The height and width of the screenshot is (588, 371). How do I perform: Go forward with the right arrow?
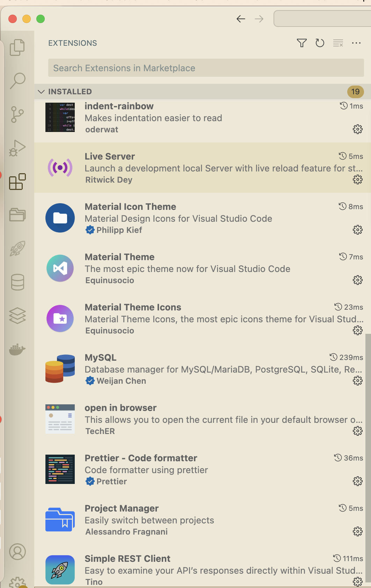(x=259, y=19)
